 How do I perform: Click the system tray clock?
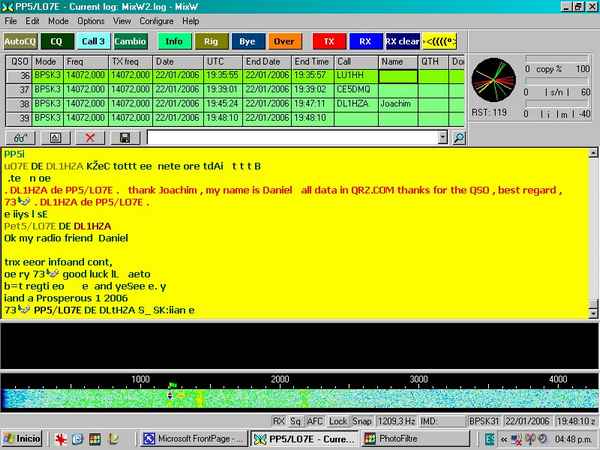point(571,439)
